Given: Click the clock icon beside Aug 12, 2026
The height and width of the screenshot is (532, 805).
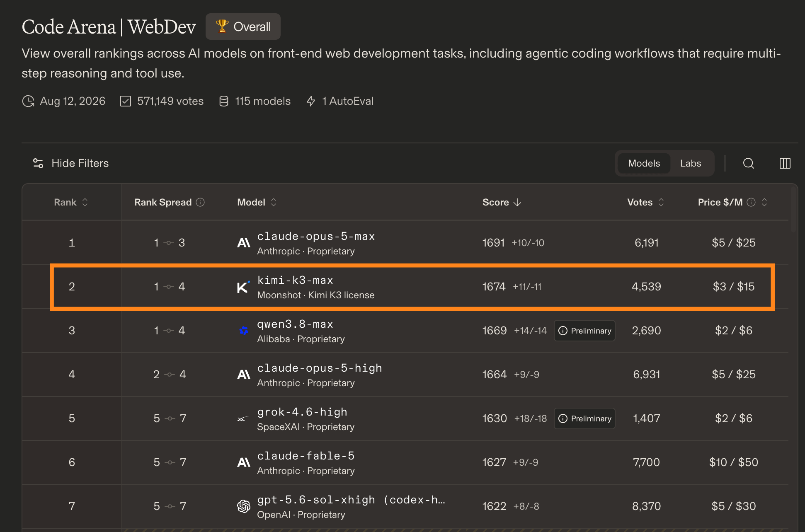Looking at the screenshot, I should 28,101.
